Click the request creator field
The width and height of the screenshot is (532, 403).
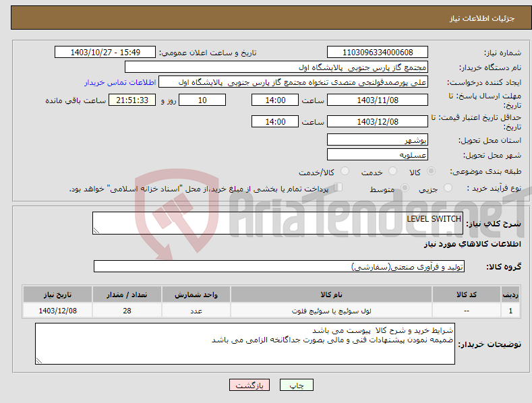(x=293, y=82)
